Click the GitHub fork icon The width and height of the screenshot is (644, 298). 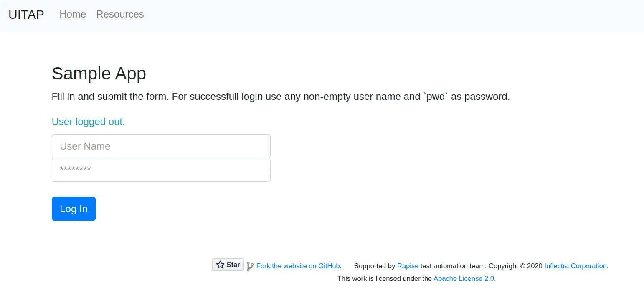coord(250,266)
